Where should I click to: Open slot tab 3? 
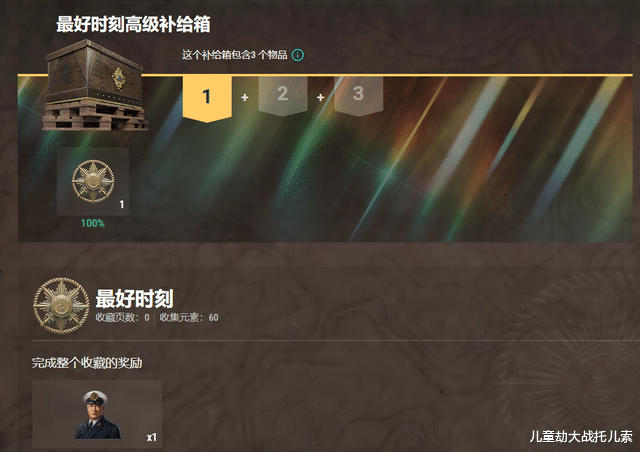pyautogui.click(x=358, y=96)
